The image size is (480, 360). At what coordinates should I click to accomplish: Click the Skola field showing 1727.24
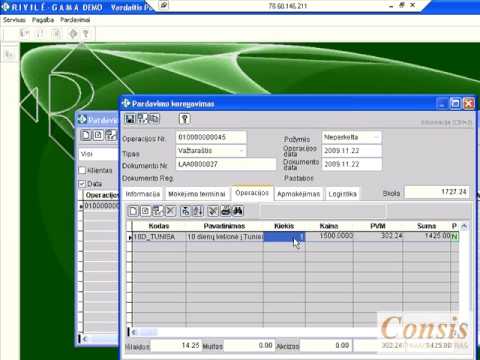(x=437, y=192)
